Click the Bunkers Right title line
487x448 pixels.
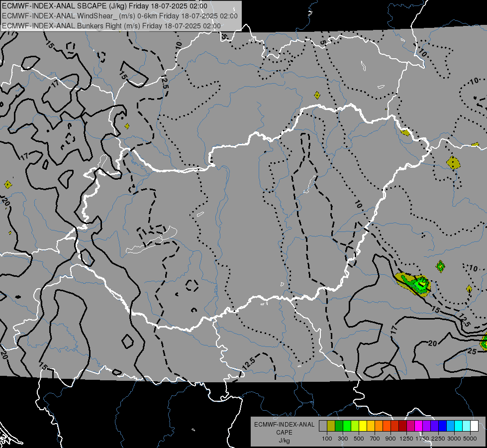(111, 26)
